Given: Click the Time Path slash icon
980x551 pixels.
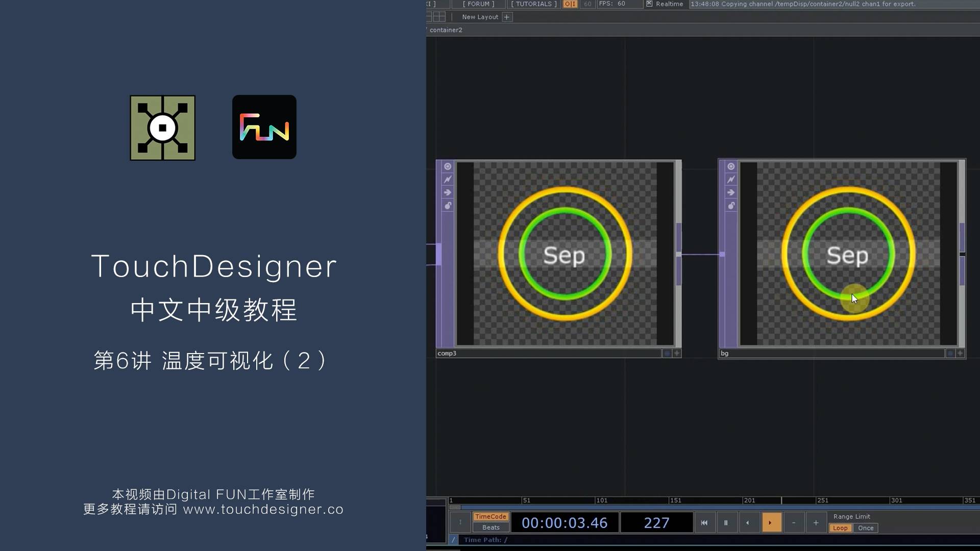Looking at the screenshot, I should 454,540.
